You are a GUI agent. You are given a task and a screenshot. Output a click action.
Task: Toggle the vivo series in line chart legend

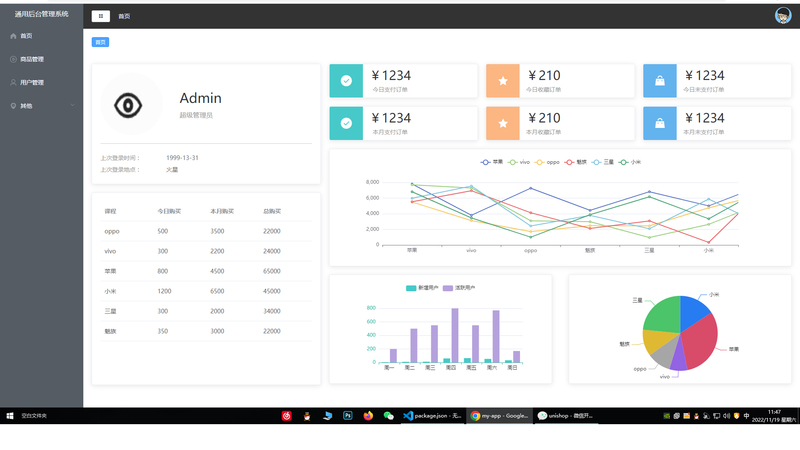[x=519, y=162]
